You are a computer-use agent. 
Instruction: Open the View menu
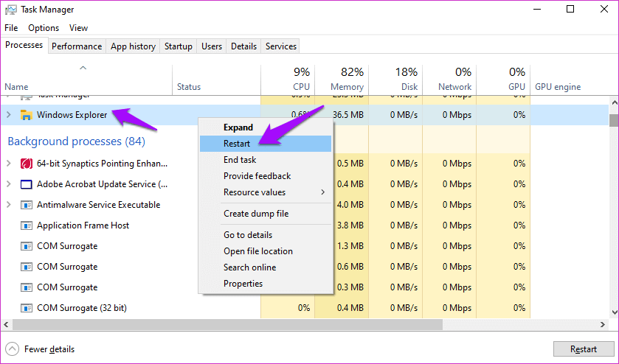(78, 28)
